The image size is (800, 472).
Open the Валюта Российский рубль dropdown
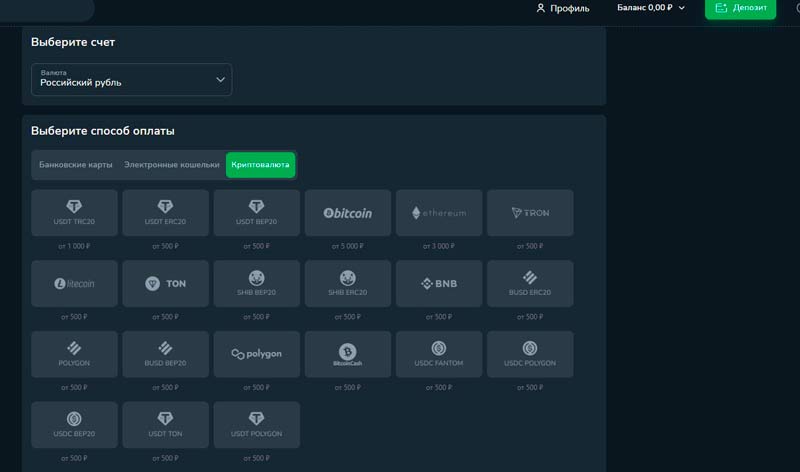coord(132,79)
